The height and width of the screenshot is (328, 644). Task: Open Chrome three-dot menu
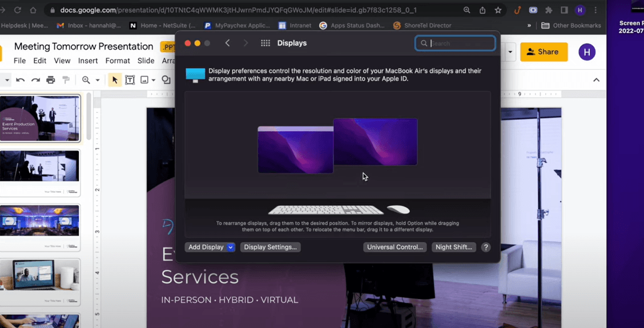click(x=595, y=10)
